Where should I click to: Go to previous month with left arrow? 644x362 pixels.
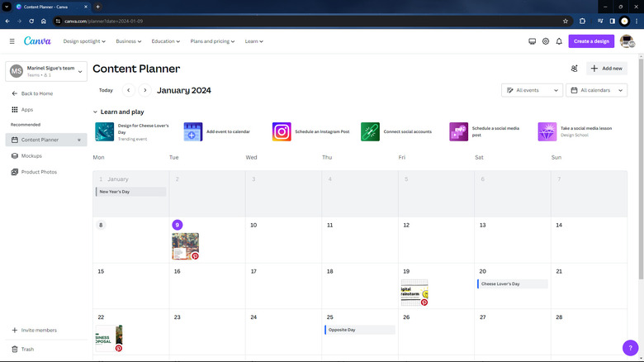click(129, 90)
